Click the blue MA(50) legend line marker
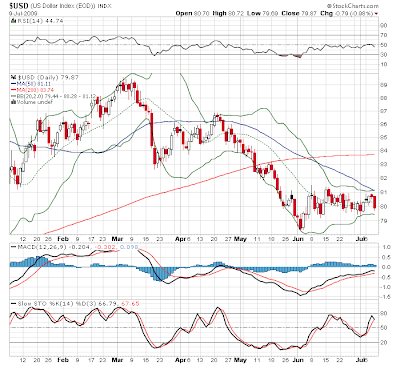 pyautogui.click(x=13, y=84)
